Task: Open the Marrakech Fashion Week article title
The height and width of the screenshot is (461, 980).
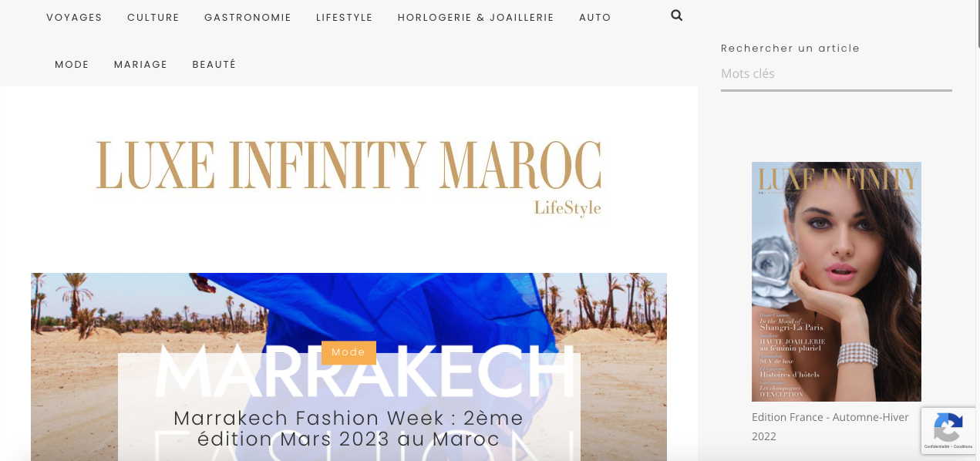Action: click(x=349, y=429)
